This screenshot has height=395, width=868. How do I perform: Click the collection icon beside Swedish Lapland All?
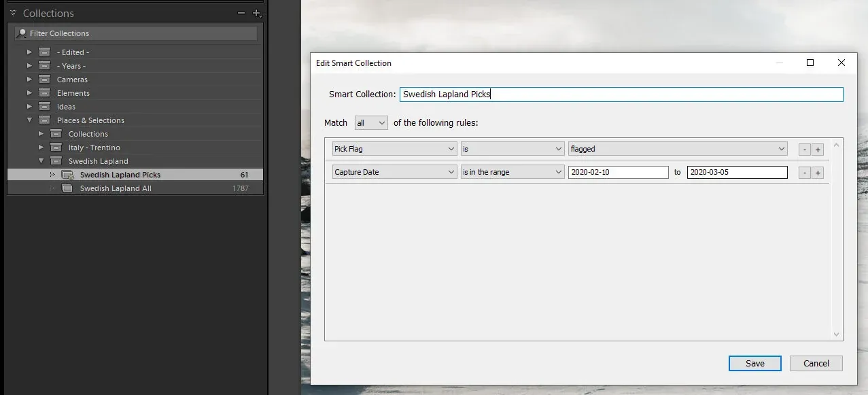[x=67, y=188]
